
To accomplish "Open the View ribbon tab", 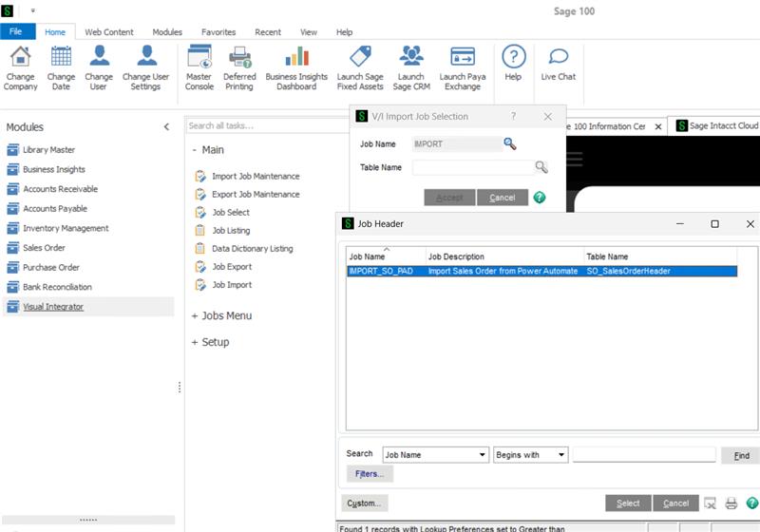I will point(308,32).
